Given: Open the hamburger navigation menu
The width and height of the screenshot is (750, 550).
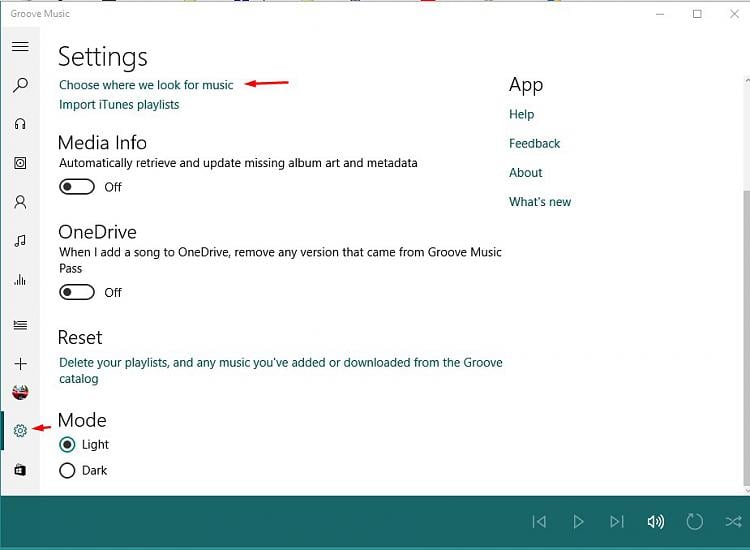Looking at the screenshot, I should coord(20,46).
